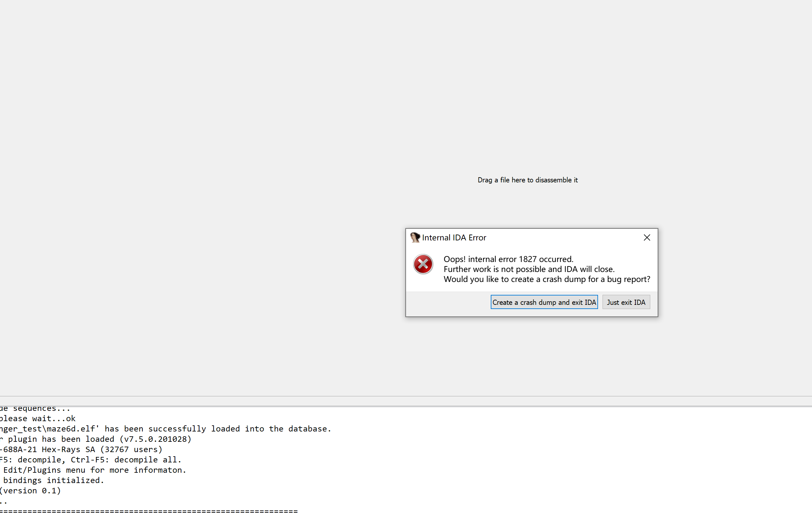812x513 pixels.
Task: Click the 'Hex-Rays SA (32767 users)' output line
Action: click(81, 450)
